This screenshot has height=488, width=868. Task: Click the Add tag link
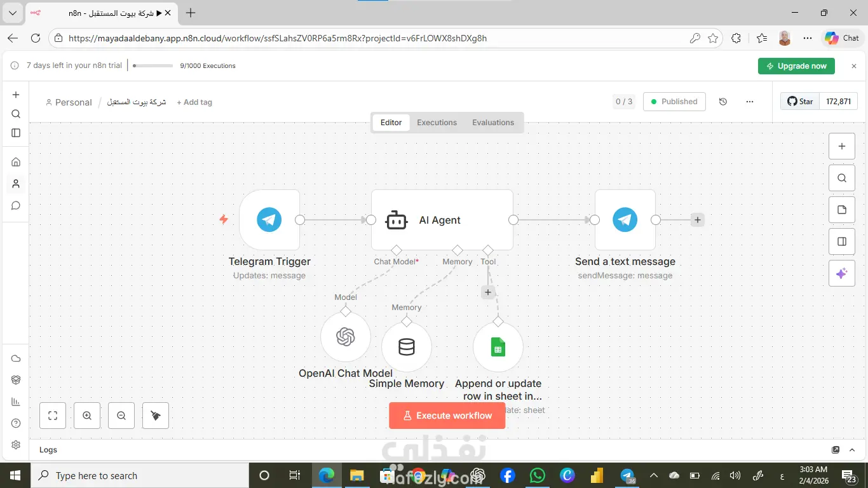pyautogui.click(x=194, y=102)
